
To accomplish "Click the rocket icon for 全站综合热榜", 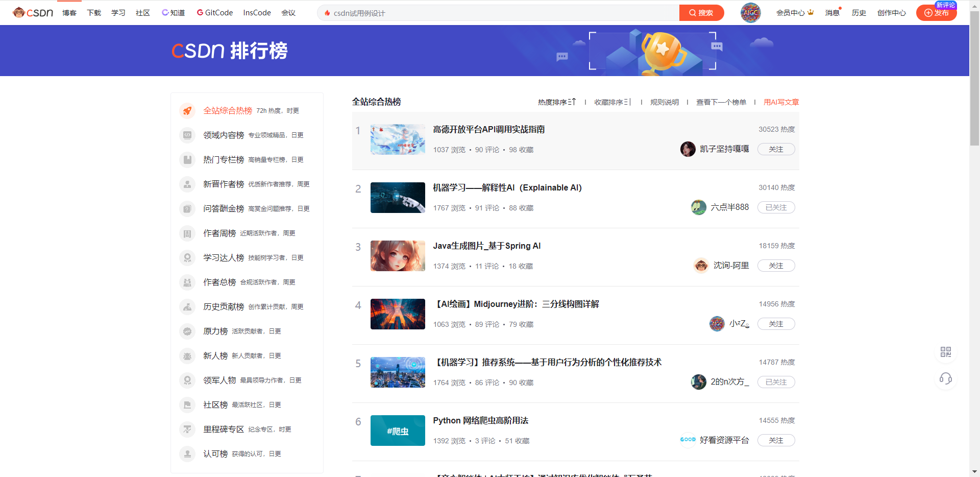I will point(187,111).
